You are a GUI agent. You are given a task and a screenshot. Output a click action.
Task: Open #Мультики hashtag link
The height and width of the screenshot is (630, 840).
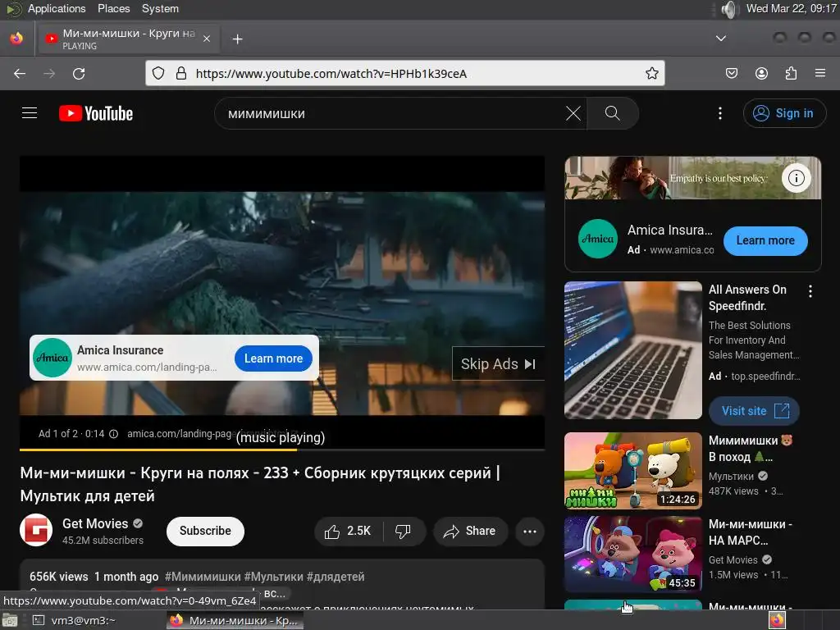(x=274, y=577)
